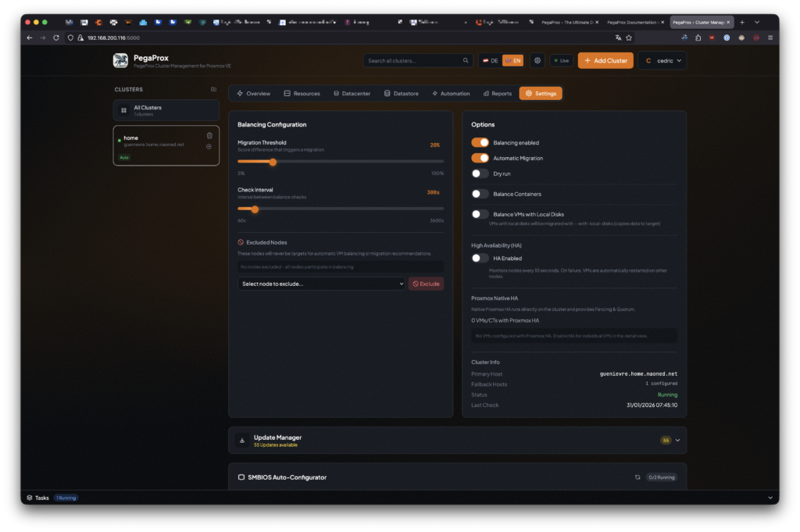Viewport: 800px width, 532px height.
Task: Expand the Update Manager section chevron
Action: pos(677,441)
